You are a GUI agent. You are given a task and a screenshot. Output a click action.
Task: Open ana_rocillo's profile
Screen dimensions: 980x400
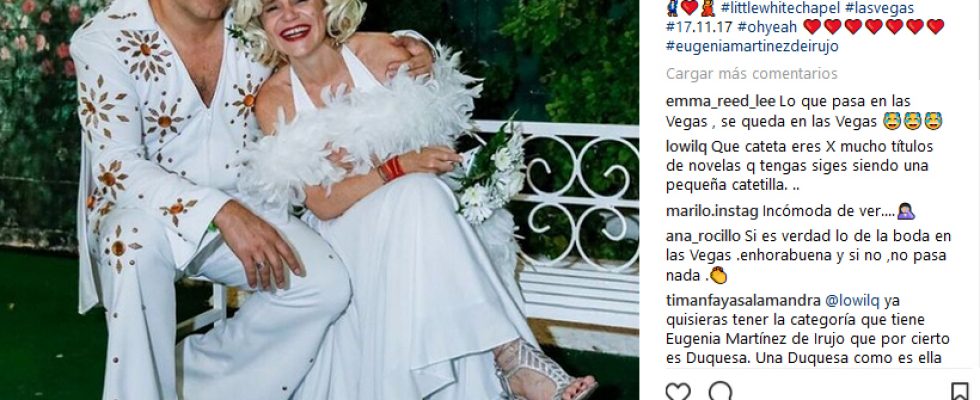pos(704,236)
